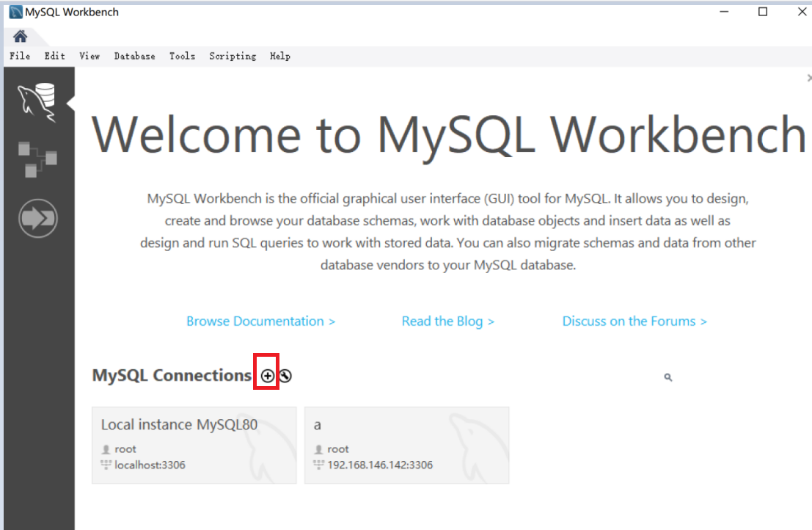Minimize the MySQL Workbench window

point(724,12)
